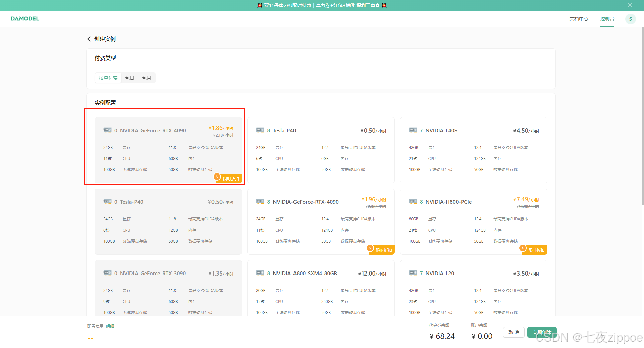Image resolution: width=644 pixels, height=348 pixels.
Task: Click GPU icon of the NVIDIA-L20 card
Action: [413, 273]
